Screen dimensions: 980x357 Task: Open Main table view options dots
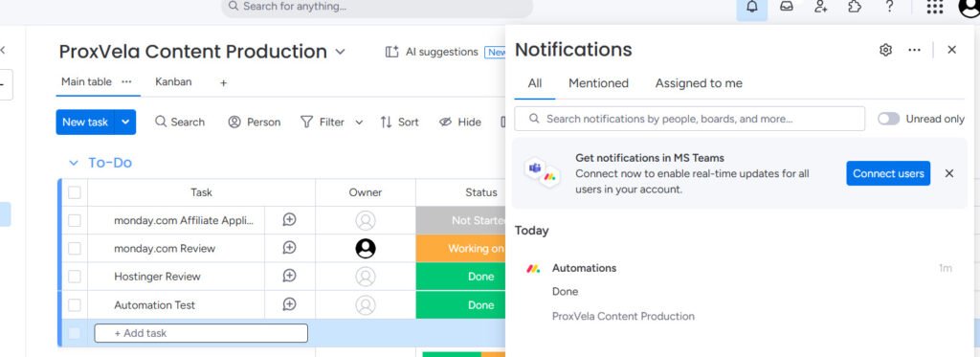[x=126, y=82]
